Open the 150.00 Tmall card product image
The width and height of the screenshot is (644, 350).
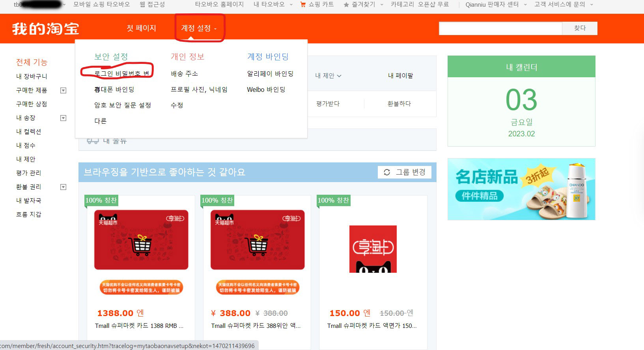[x=373, y=249]
